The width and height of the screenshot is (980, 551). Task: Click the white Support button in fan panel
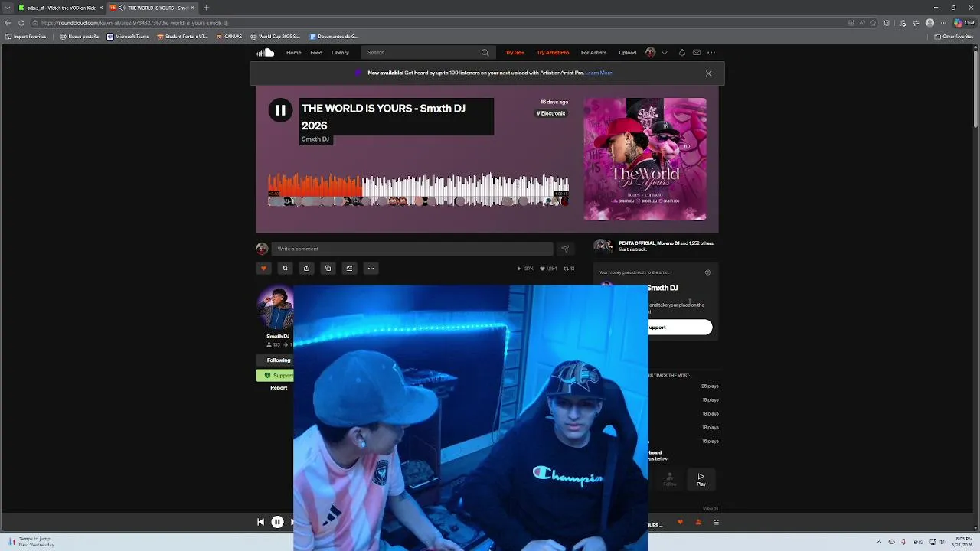(x=680, y=328)
